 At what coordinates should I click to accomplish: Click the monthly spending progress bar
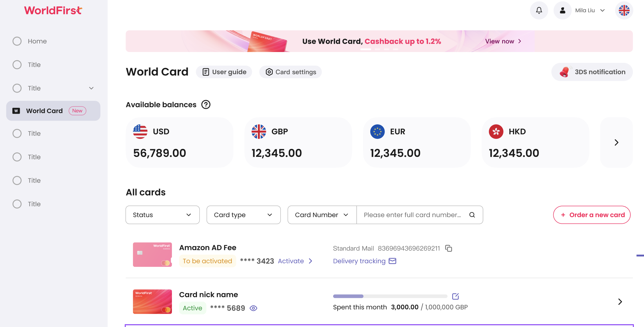point(390,296)
